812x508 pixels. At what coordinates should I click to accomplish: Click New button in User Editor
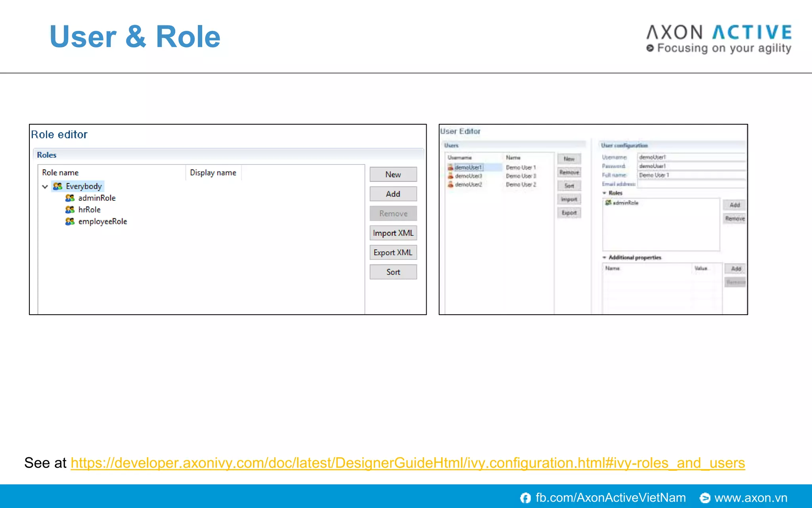[x=569, y=159]
